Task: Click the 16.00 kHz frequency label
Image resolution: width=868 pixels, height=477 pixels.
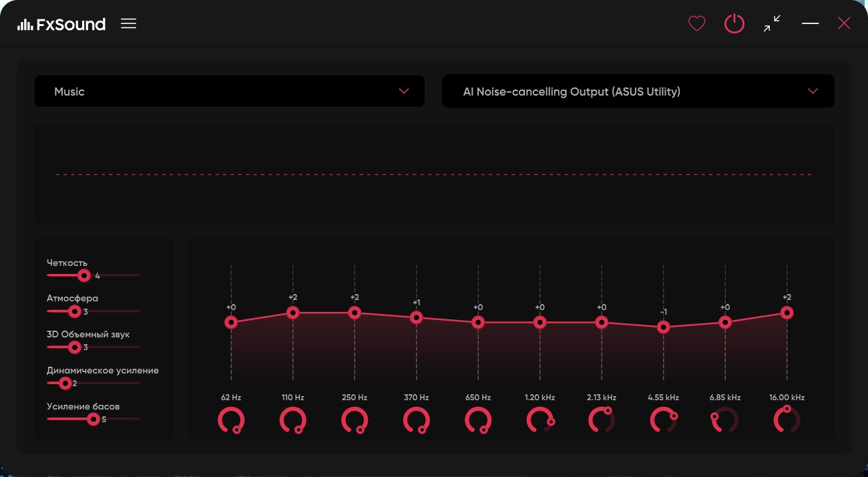Action: [x=787, y=397]
